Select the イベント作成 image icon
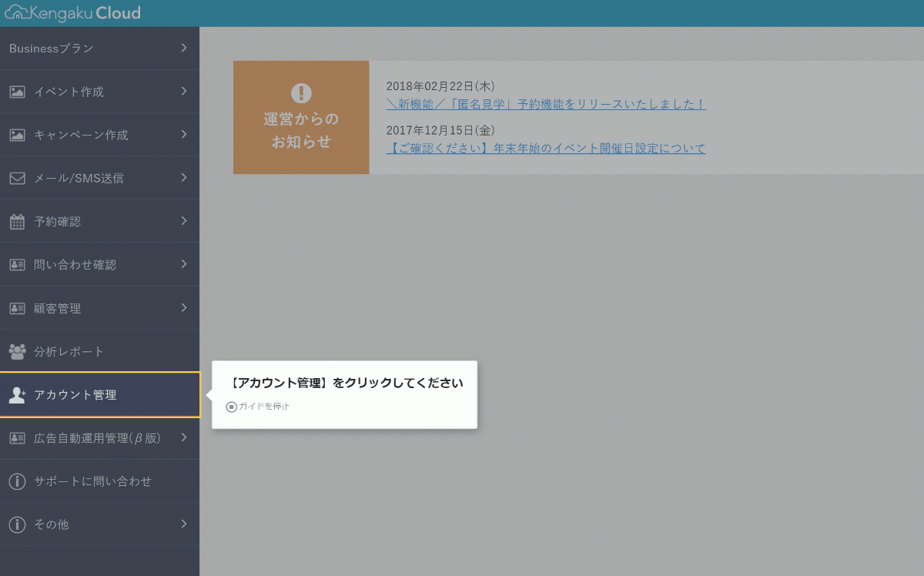Screen dimensions: 924x576 pos(15,92)
